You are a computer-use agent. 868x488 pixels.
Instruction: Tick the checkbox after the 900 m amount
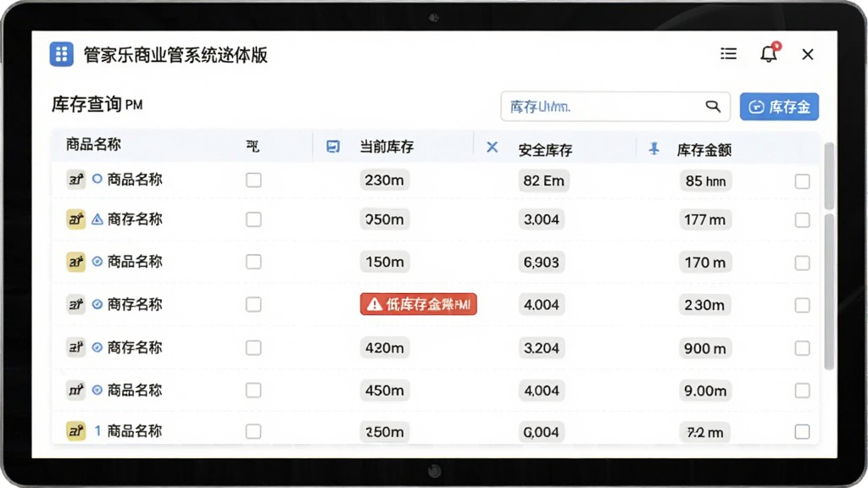coord(802,348)
